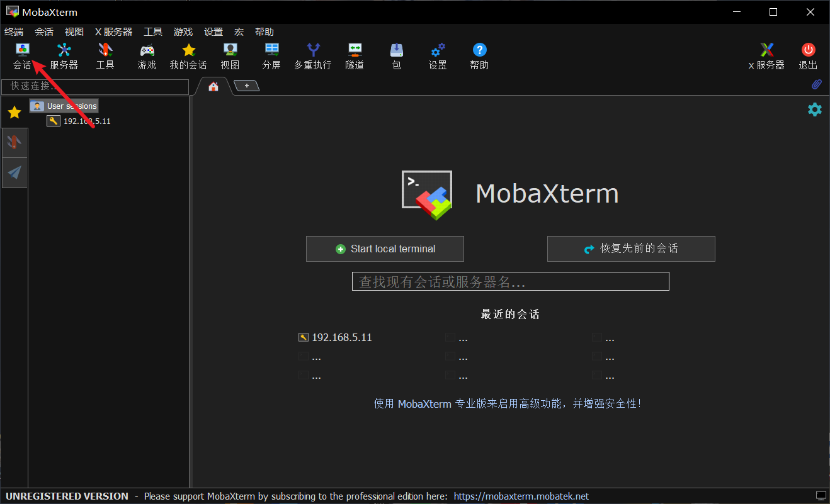Image resolution: width=830 pixels, height=504 pixels.
Task: Click the Start local terminal button
Action: click(385, 249)
